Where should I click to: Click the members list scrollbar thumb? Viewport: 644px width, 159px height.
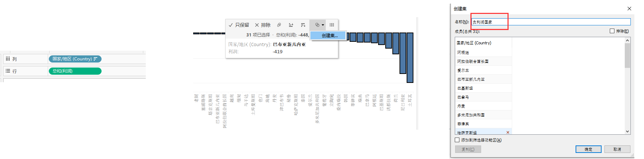point(627,55)
